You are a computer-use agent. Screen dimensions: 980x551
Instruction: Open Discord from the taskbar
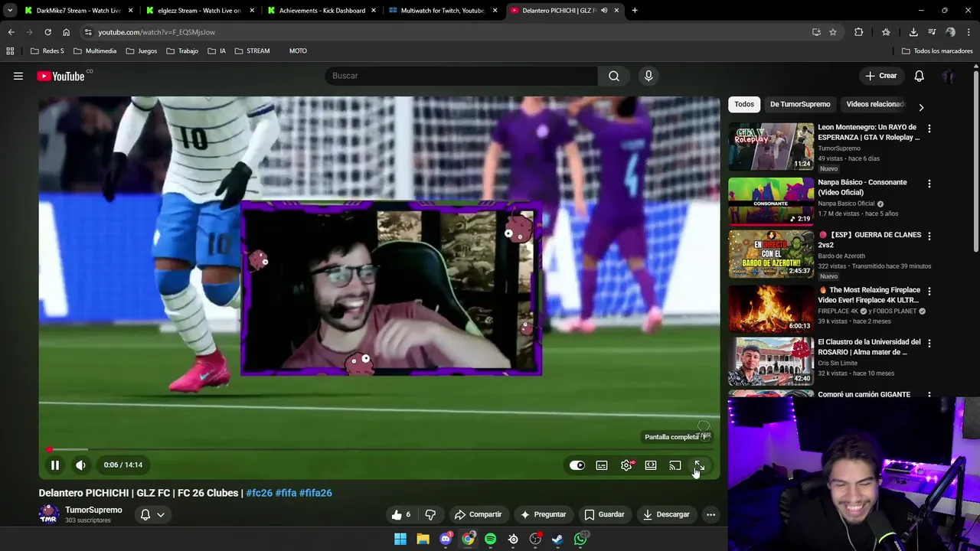point(446,540)
